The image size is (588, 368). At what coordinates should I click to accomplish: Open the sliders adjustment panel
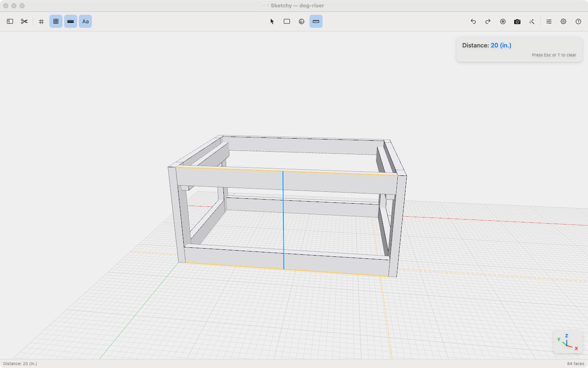[x=549, y=22]
